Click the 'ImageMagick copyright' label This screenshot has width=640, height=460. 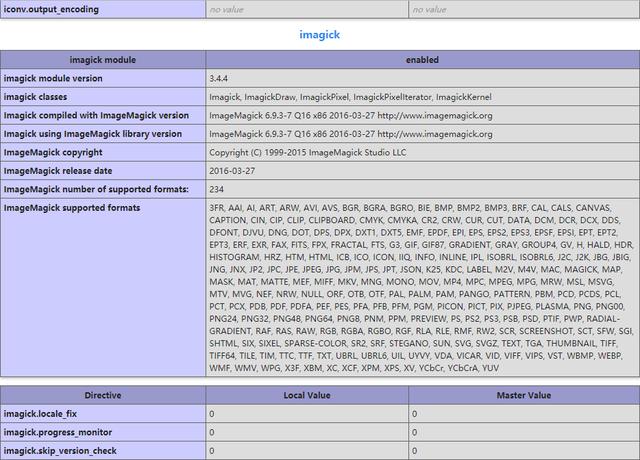(x=53, y=152)
